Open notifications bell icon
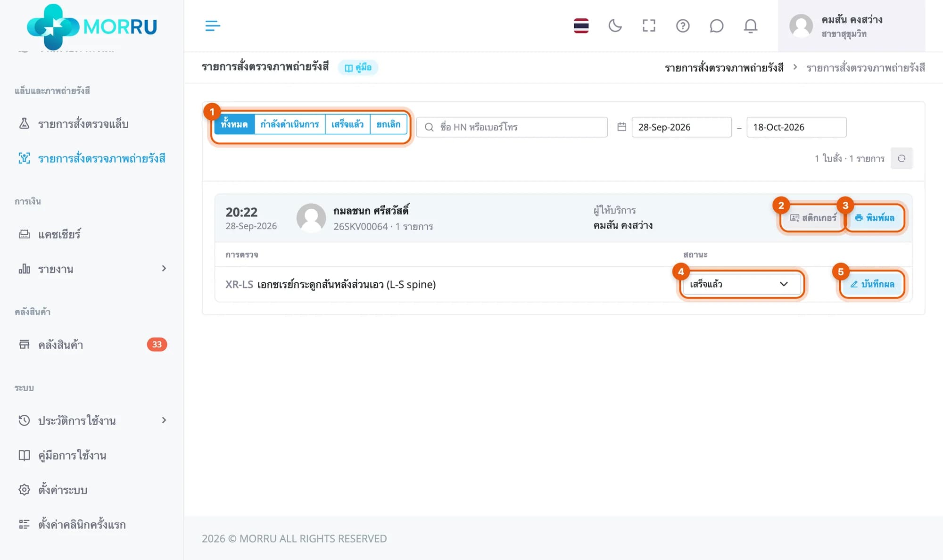This screenshot has width=943, height=560. (751, 25)
